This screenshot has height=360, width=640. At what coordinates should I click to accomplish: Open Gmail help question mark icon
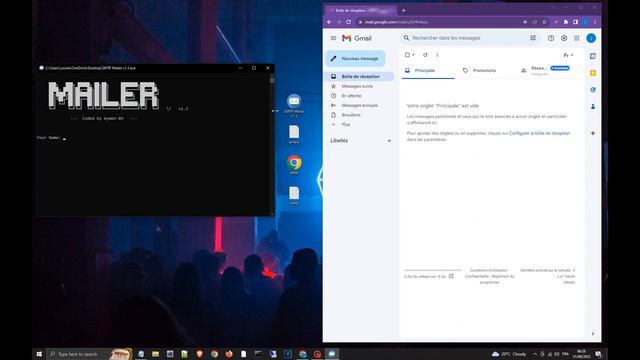[551, 38]
